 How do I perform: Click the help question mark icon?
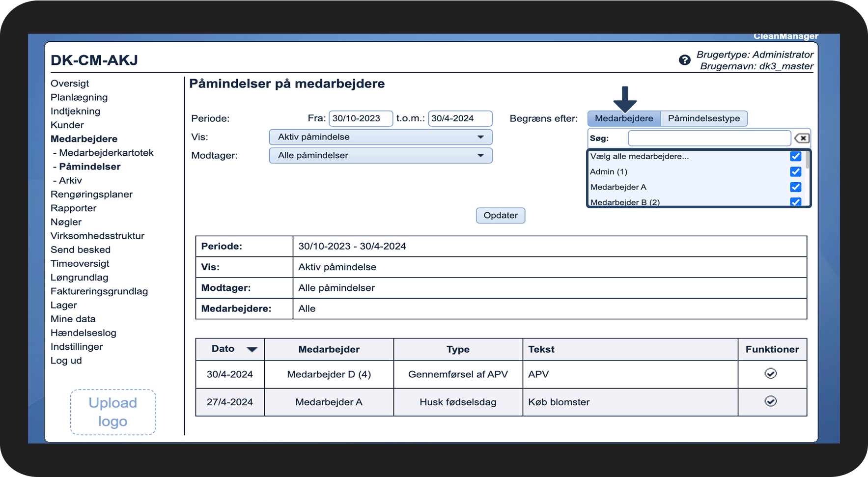tap(684, 60)
